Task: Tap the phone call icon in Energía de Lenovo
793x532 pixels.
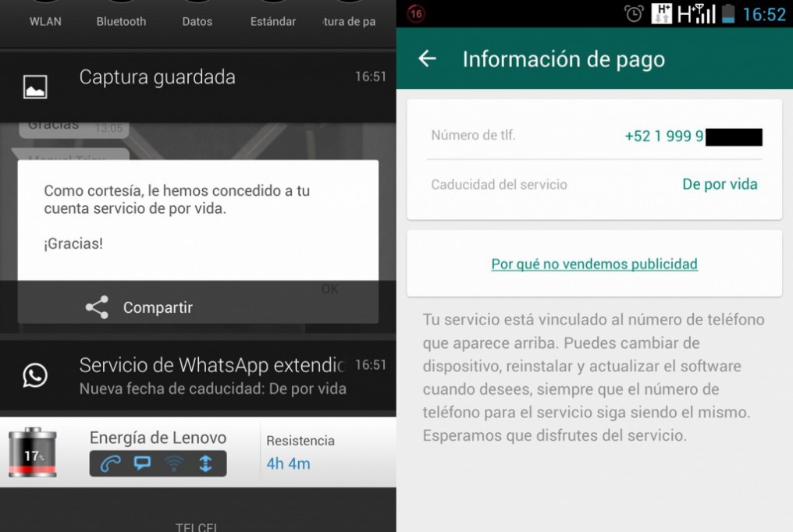Action: [x=110, y=463]
